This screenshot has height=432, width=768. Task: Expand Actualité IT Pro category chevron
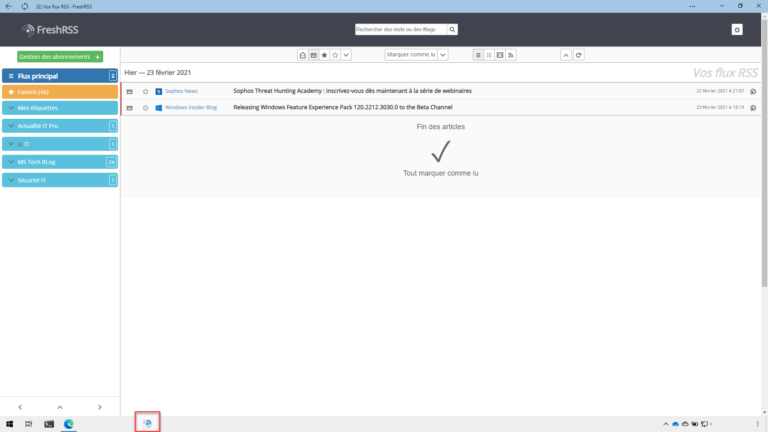(x=11, y=126)
